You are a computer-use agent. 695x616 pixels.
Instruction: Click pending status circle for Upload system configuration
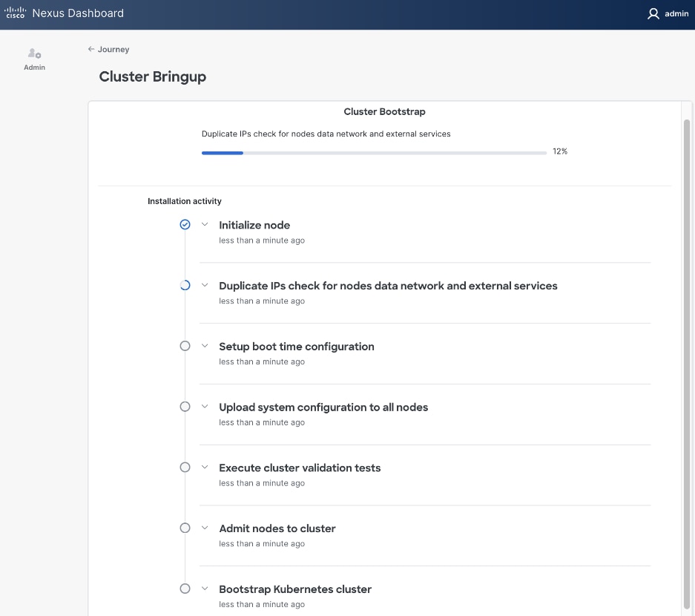tap(185, 407)
